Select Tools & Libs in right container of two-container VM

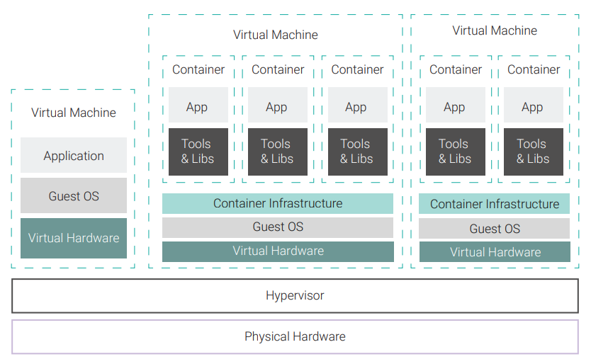click(x=534, y=152)
